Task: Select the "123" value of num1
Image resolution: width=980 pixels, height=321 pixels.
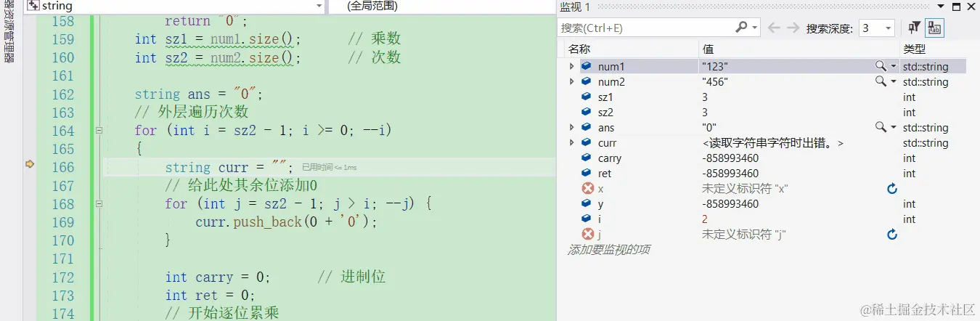Action: (715, 66)
